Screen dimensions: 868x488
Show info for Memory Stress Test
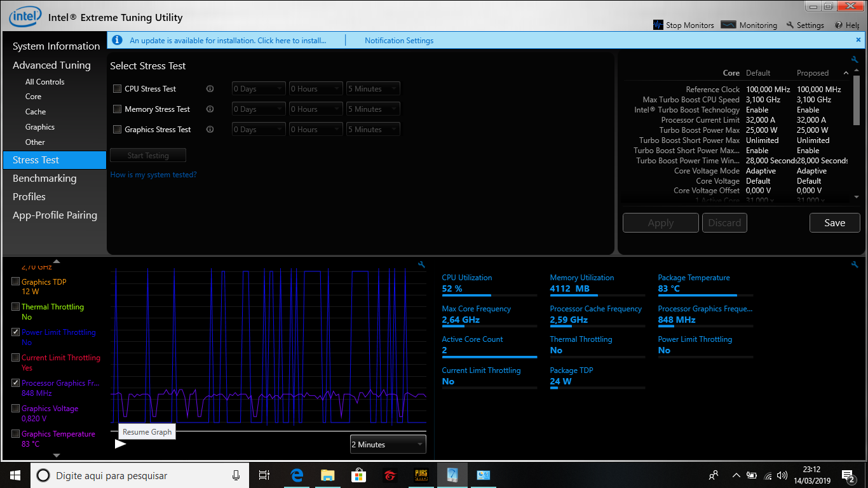[210, 109]
